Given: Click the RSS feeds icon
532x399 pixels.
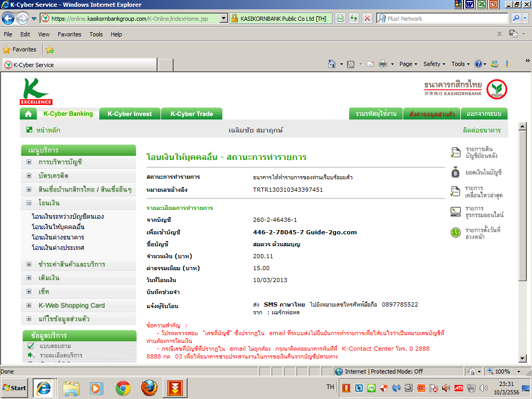Looking at the screenshot, I should [x=351, y=64].
